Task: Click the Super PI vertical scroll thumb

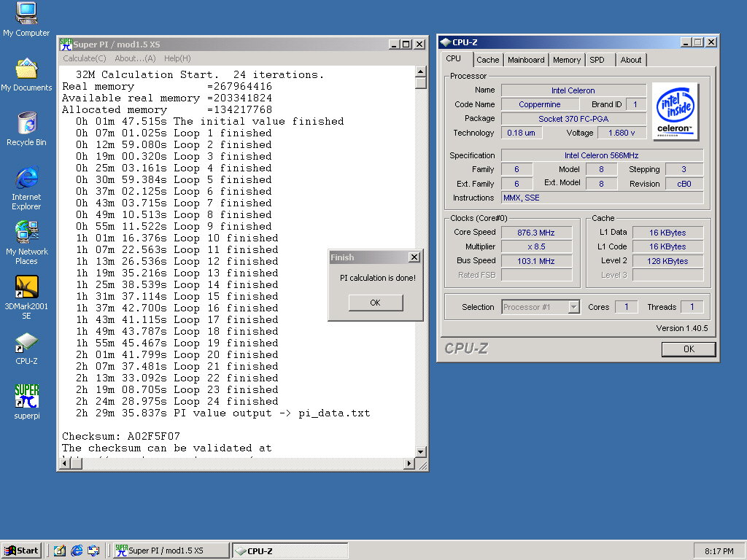Action: (421, 83)
